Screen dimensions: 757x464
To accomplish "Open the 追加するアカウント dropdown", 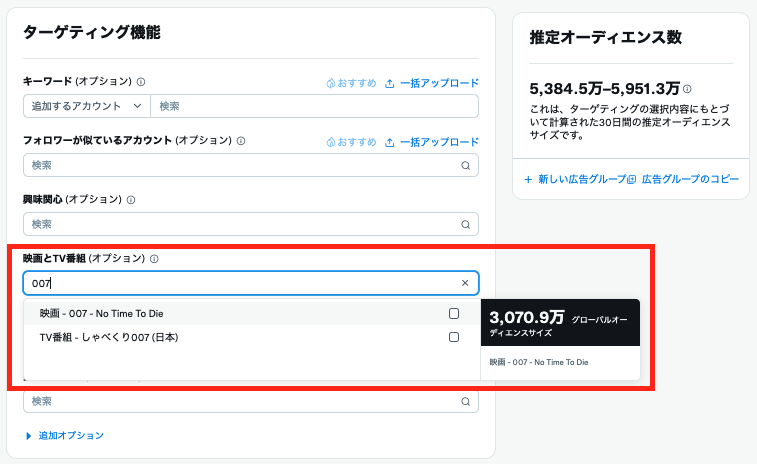I will (x=87, y=106).
